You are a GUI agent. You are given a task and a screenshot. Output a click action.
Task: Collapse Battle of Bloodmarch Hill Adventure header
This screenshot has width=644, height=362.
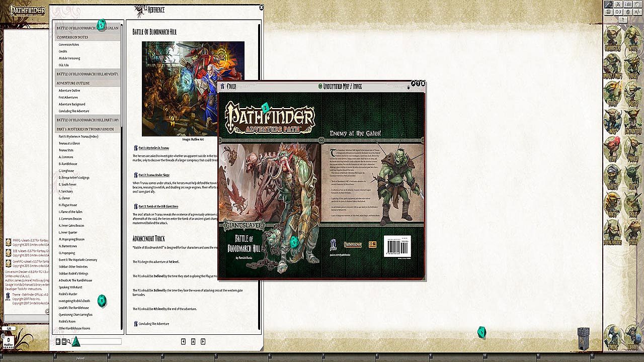click(88, 74)
